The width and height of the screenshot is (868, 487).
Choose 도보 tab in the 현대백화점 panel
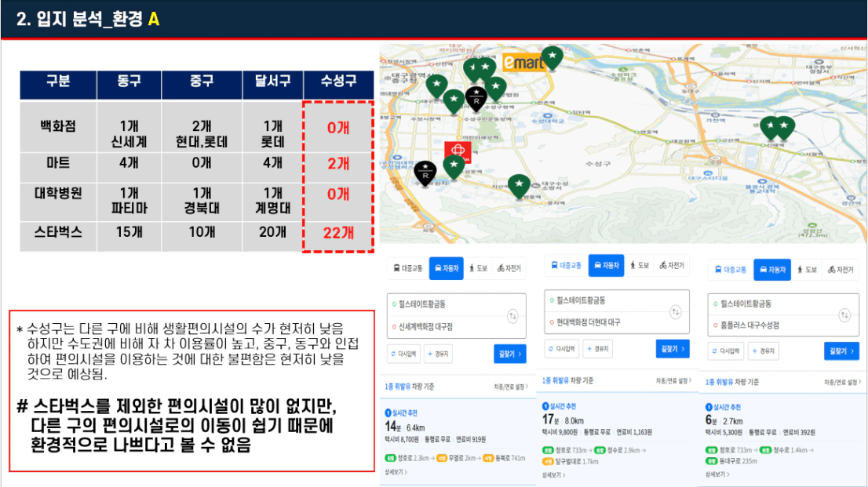(640, 266)
